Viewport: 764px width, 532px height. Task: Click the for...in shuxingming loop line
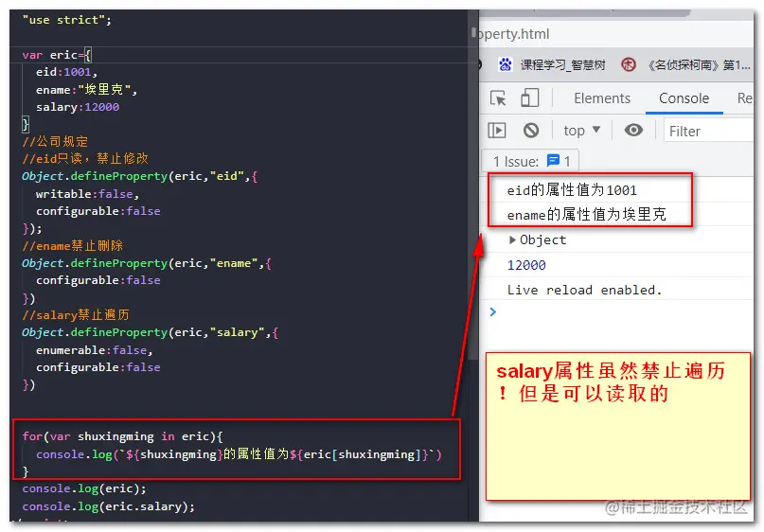pyautogui.click(x=122, y=436)
